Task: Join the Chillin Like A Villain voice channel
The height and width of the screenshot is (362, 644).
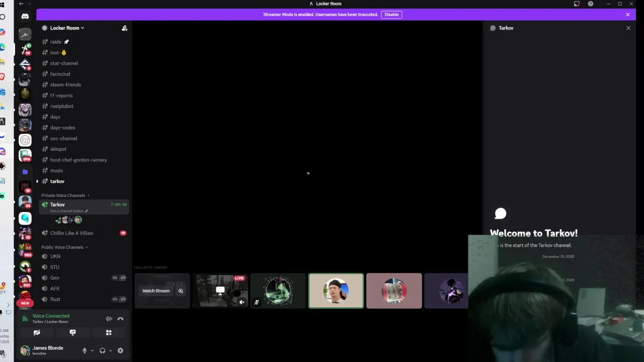Action: click(84, 233)
